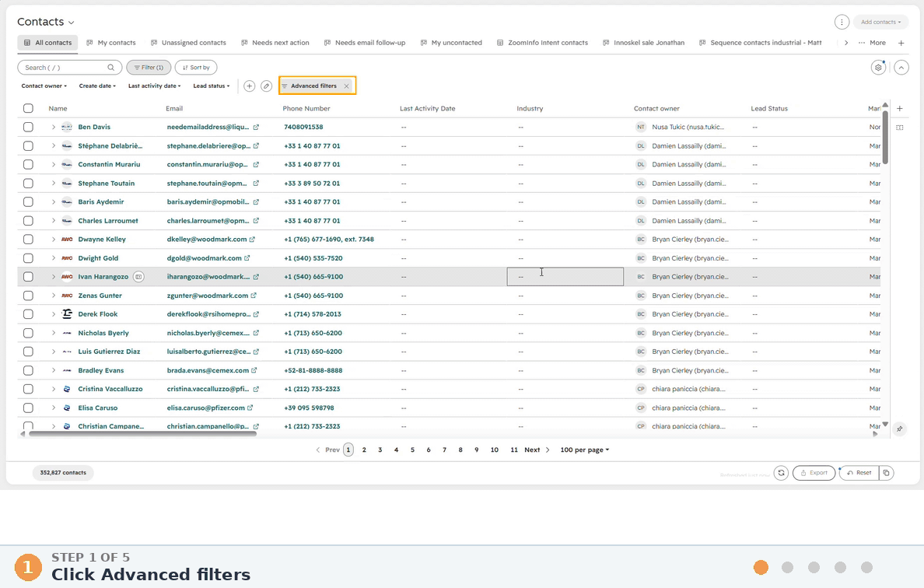This screenshot has width=924, height=588.
Task: Click the Sort by button
Action: pyautogui.click(x=196, y=68)
